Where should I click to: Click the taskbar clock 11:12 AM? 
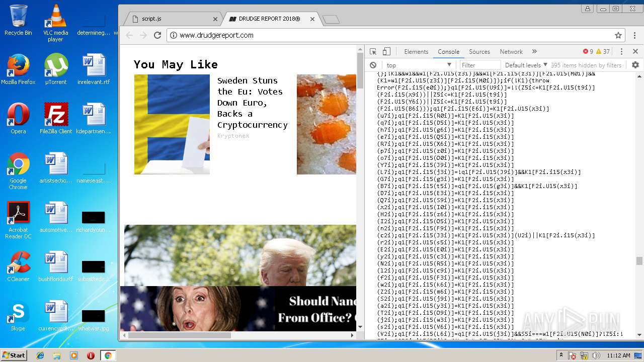(618, 355)
